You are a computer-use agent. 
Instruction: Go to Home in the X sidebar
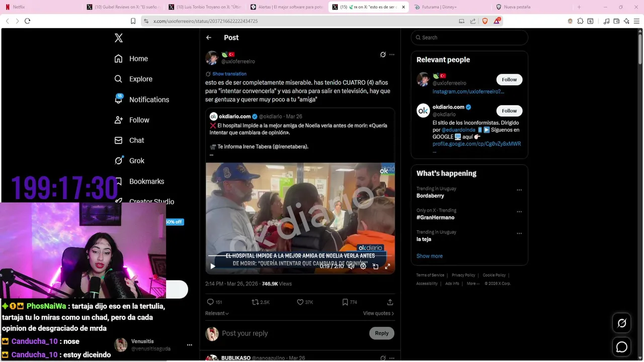(131, 58)
